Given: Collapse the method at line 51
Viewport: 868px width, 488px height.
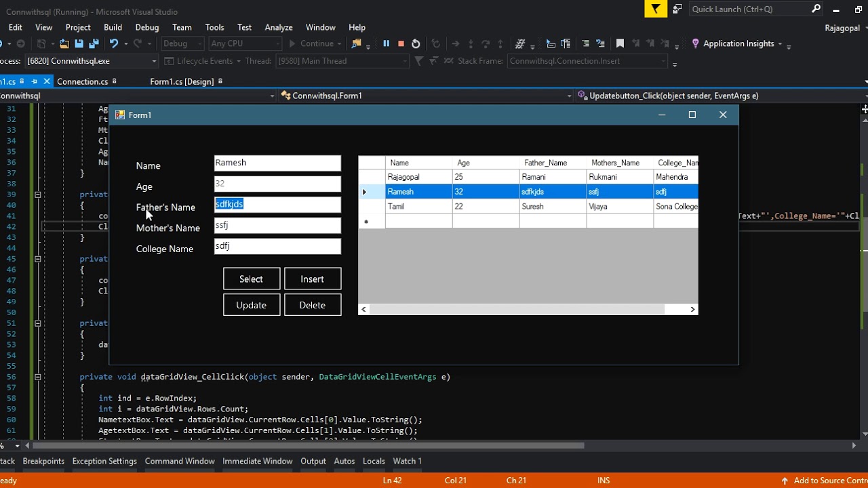Looking at the screenshot, I should point(38,323).
